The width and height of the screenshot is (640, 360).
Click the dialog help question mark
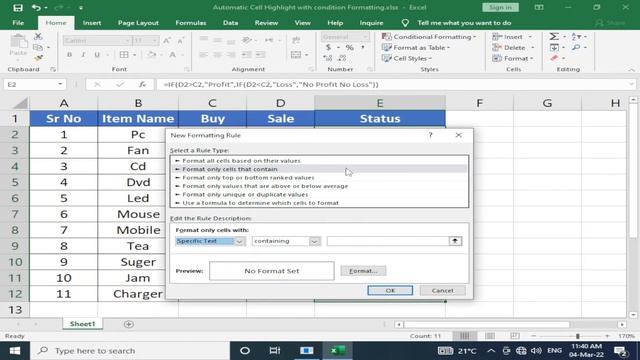pos(430,135)
